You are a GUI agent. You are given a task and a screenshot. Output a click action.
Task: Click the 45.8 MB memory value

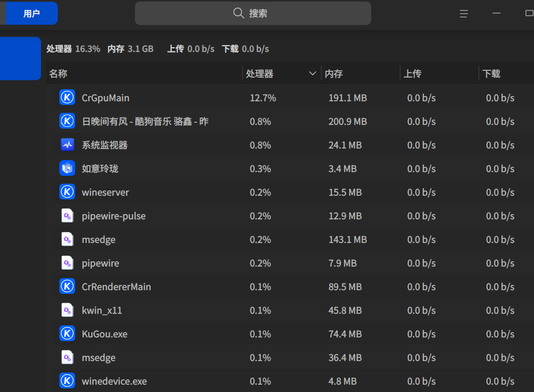coord(345,311)
